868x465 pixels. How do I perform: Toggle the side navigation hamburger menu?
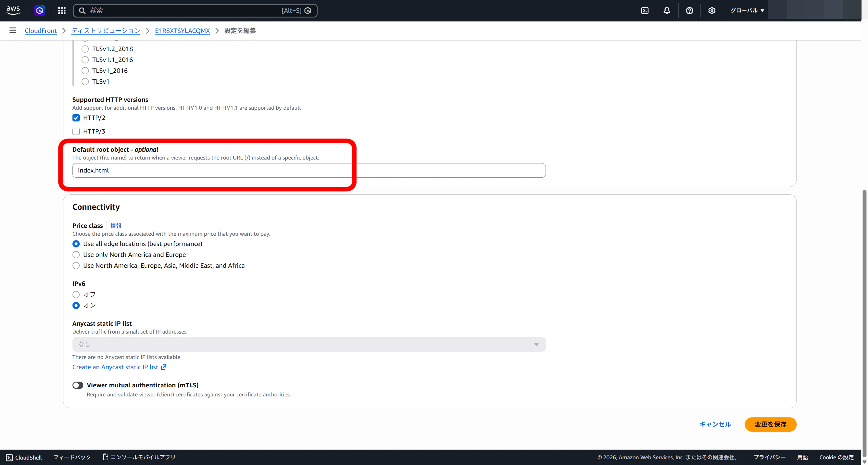(x=12, y=30)
